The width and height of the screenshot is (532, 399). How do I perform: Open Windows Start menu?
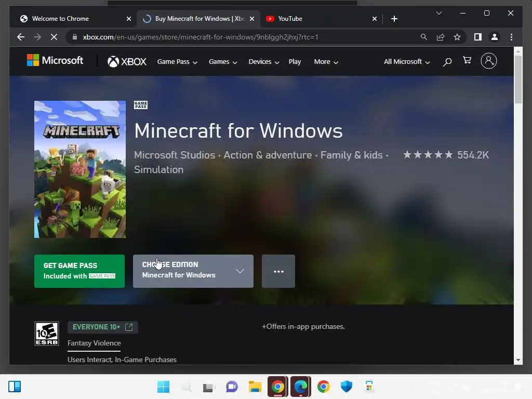pyautogui.click(x=163, y=387)
